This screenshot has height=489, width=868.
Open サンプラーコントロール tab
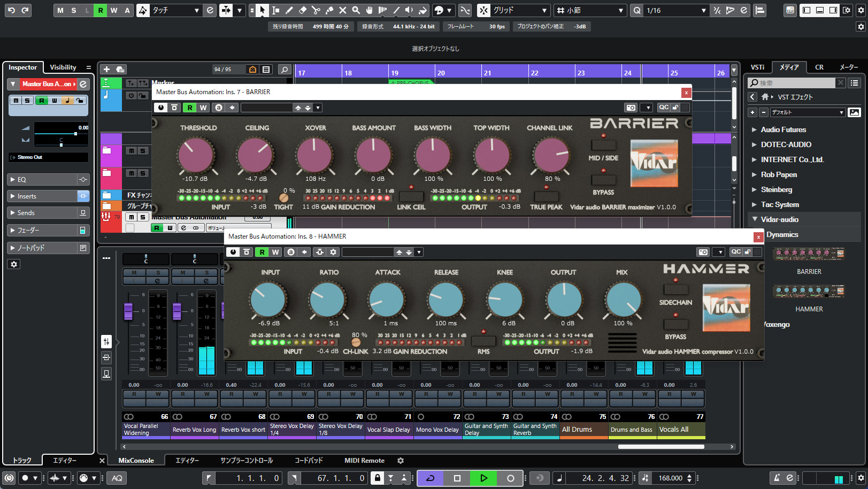point(247,460)
